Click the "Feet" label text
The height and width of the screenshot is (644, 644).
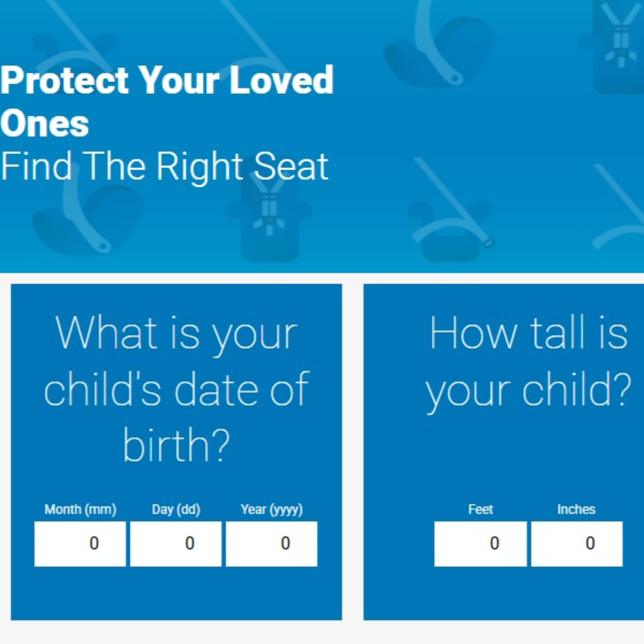click(x=480, y=509)
